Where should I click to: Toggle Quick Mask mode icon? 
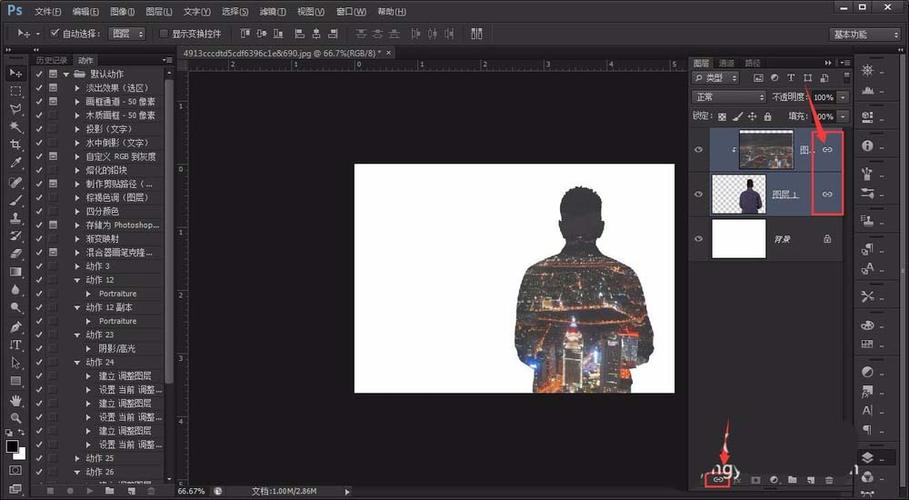[16, 470]
